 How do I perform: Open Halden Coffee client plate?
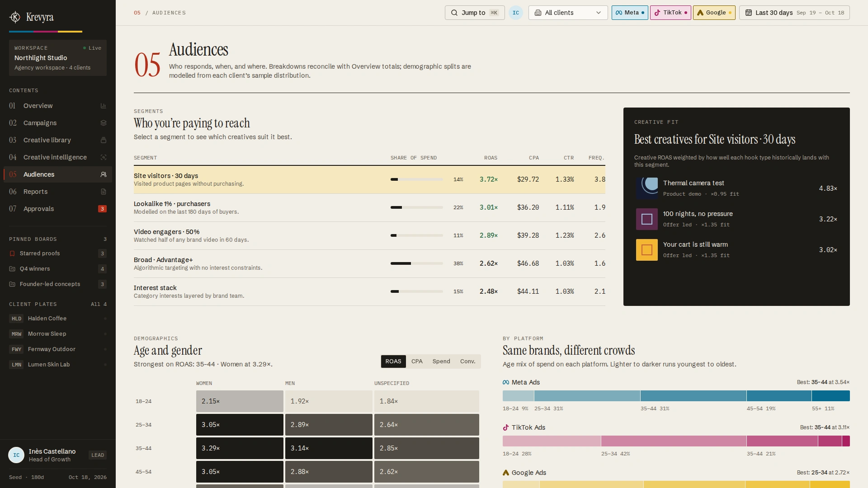[x=58, y=319]
